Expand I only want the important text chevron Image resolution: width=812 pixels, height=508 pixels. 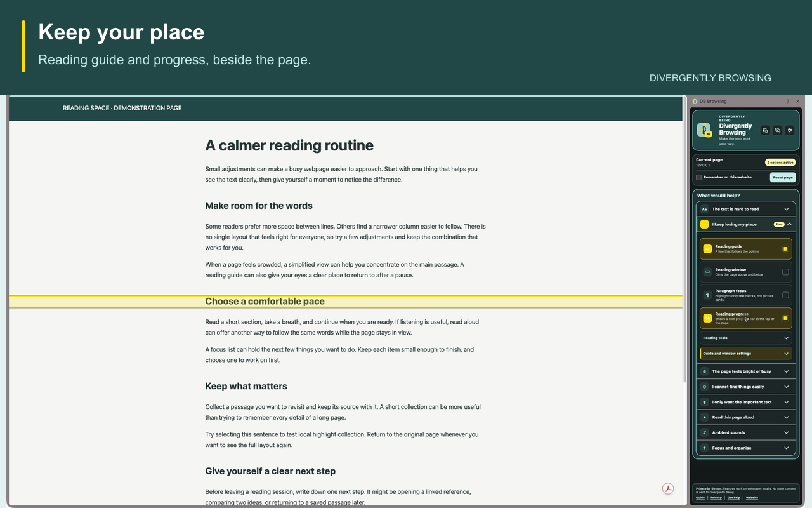(787, 402)
